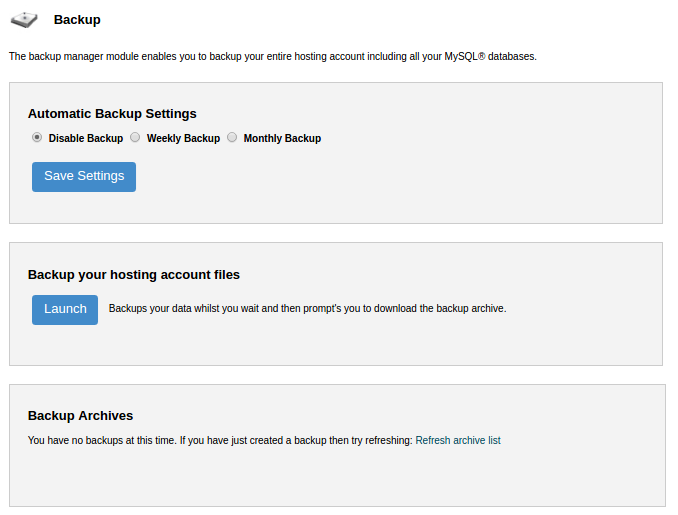The height and width of the screenshot is (515, 678).
Task: Click the Backup Archives heading
Action: click(x=80, y=416)
